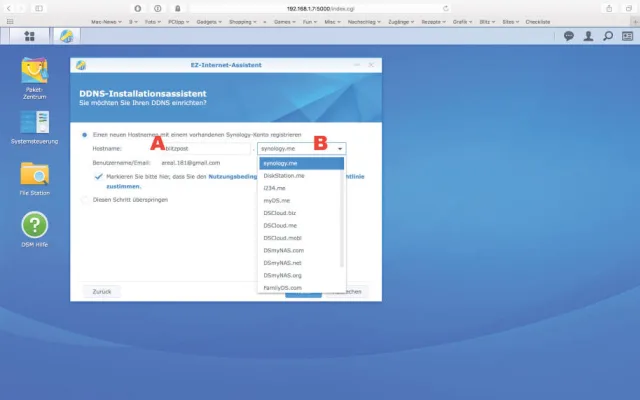Image resolution: width=640 pixels, height=400 pixels.
Task: Open Safari favorites grid icon
Action: click(x=10, y=22)
